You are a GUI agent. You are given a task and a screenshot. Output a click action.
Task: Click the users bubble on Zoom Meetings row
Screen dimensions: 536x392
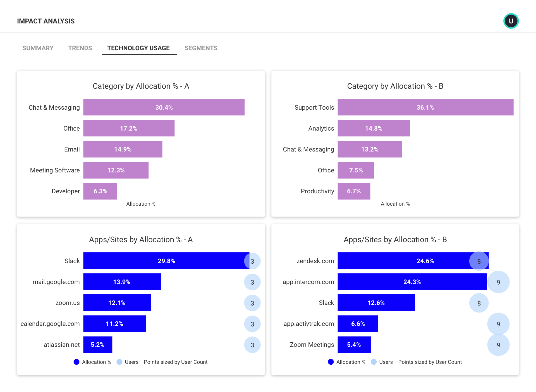coord(498,345)
